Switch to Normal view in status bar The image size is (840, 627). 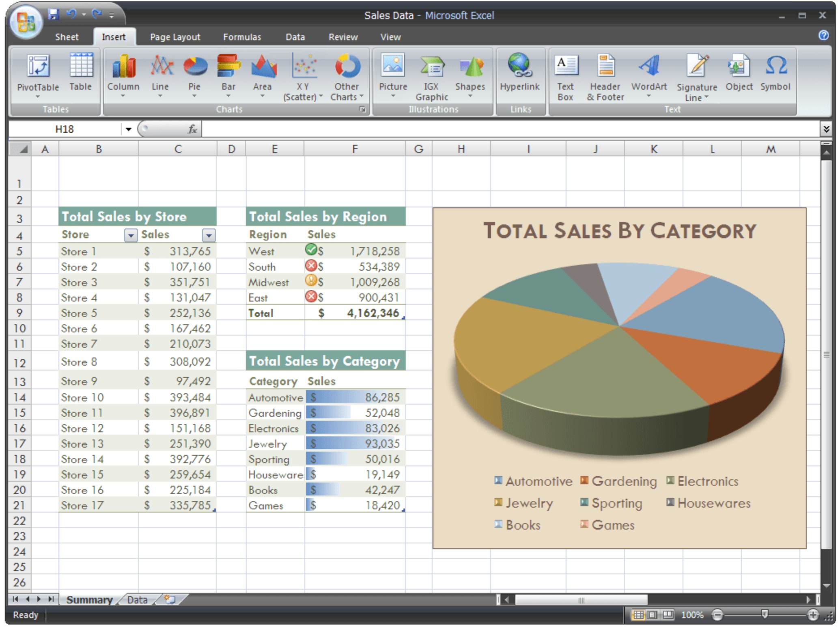click(638, 615)
